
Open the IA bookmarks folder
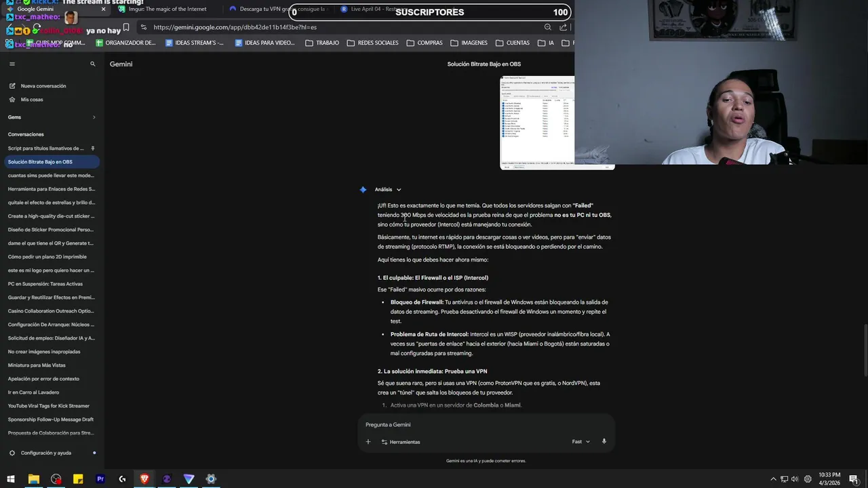click(x=546, y=43)
